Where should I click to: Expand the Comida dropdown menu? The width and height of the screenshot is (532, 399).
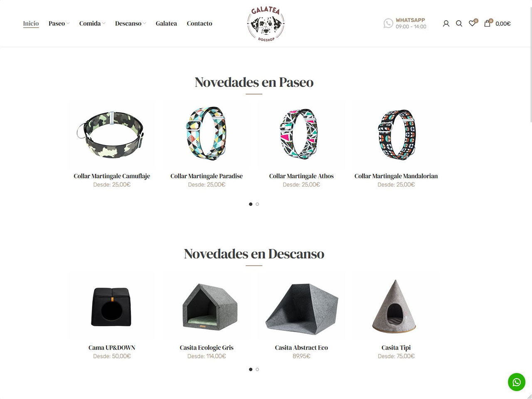(92, 24)
